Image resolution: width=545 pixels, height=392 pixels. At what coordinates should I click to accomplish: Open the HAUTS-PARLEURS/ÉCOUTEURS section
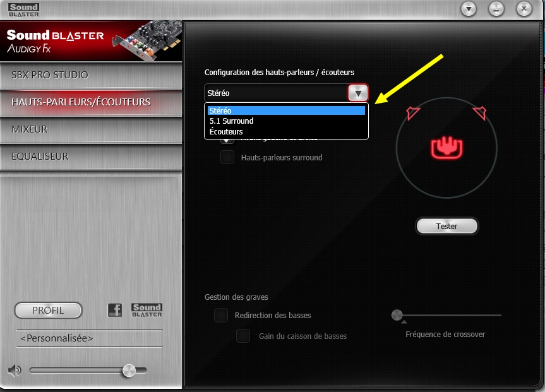pos(91,102)
